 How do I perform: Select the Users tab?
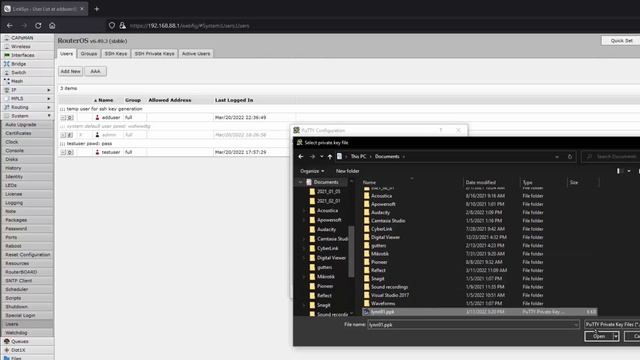(x=66, y=53)
